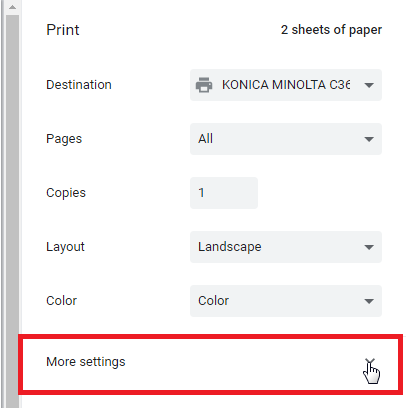This screenshot has height=408, width=406.
Task: Click the 'Destination' label
Action: click(x=79, y=85)
